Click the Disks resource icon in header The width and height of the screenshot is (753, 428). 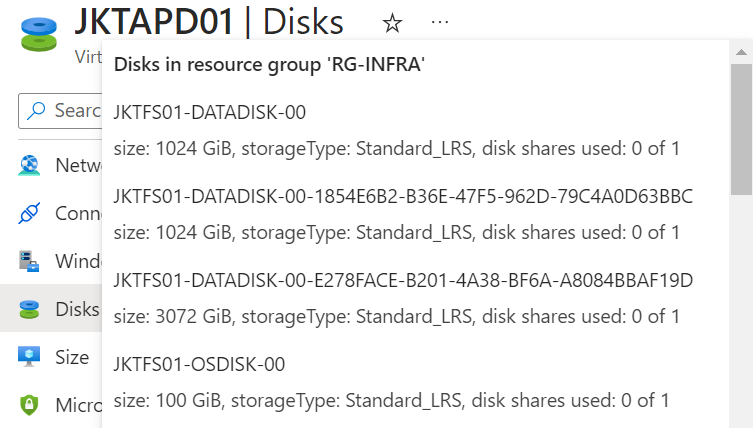tap(39, 35)
